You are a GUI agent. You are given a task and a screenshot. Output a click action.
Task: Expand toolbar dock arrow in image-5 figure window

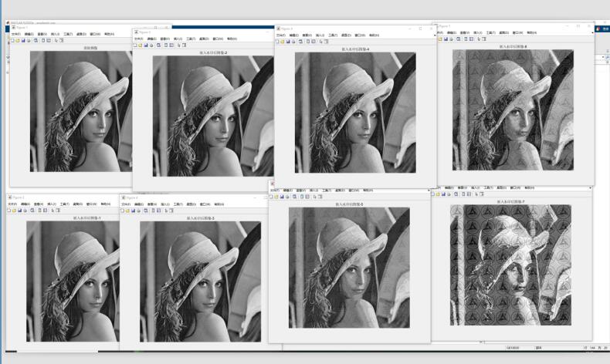pos(429,190)
